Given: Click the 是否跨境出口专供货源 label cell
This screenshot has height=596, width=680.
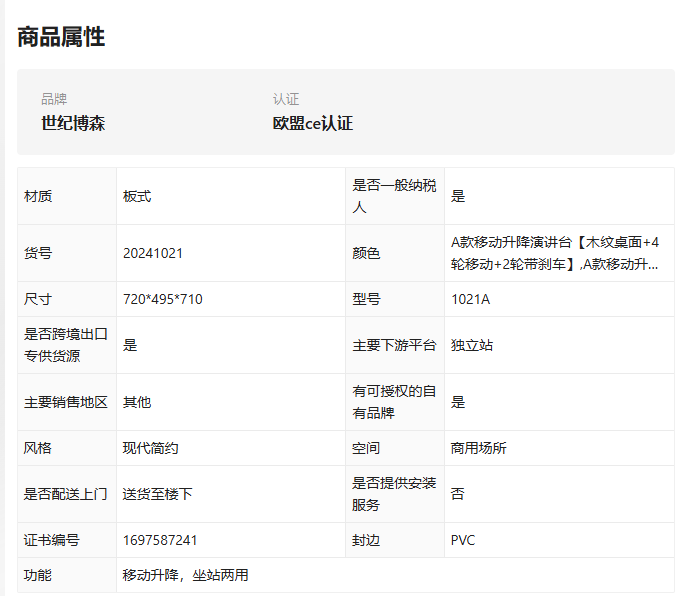Looking at the screenshot, I should tap(67, 345).
